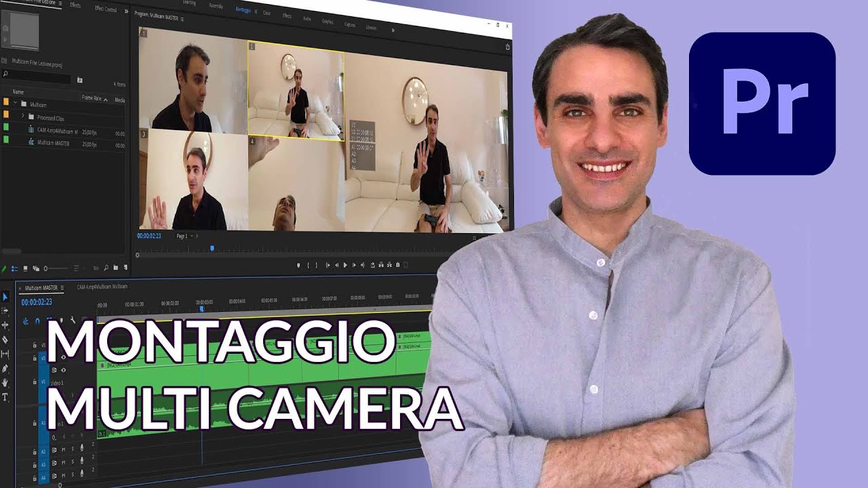Click Program monitor timecode 00:00:02:23

click(149, 236)
